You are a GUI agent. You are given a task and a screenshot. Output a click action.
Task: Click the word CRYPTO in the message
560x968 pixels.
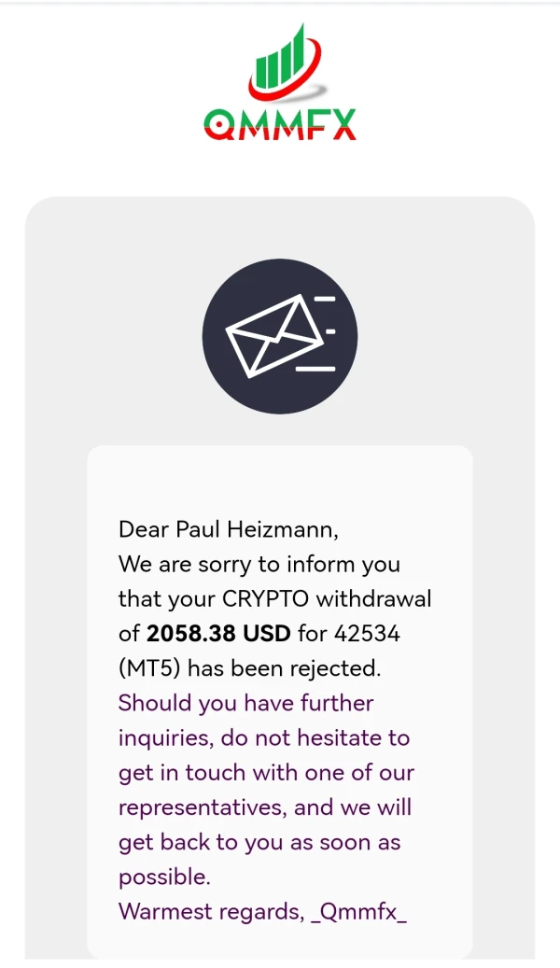coord(266,599)
